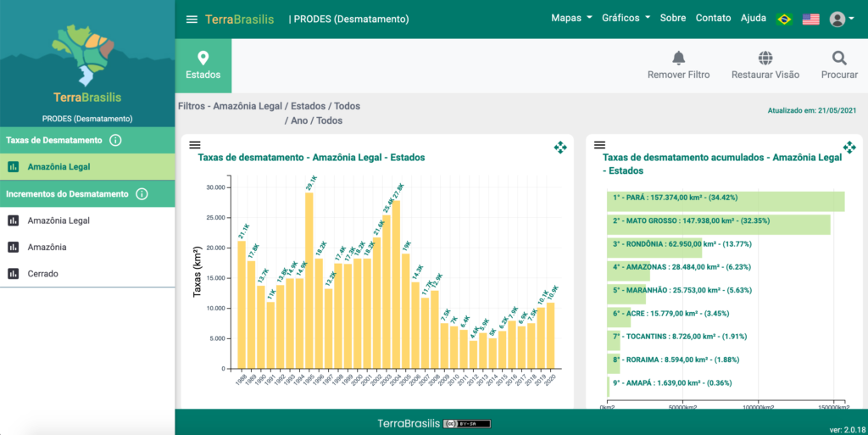Screen dimensions: 868x435
Task: Click the Procurar magnifier icon
Action: [839, 58]
